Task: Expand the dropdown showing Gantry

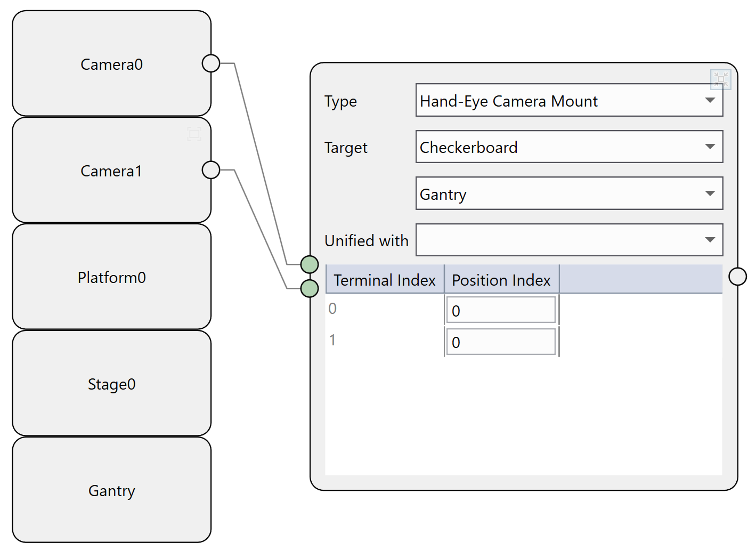Action: (x=568, y=193)
